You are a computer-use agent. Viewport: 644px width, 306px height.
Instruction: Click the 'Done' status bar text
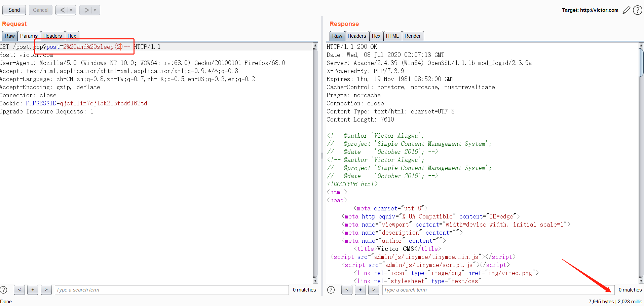coord(6,302)
